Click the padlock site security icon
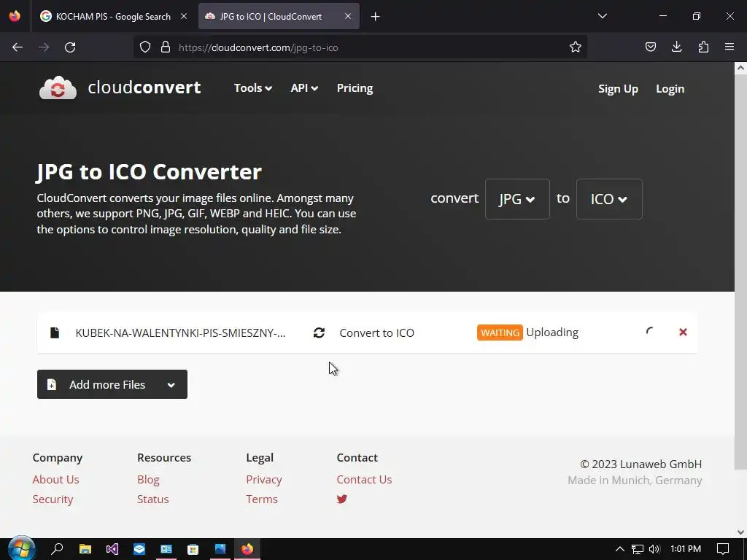747x560 pixels. 166,47
